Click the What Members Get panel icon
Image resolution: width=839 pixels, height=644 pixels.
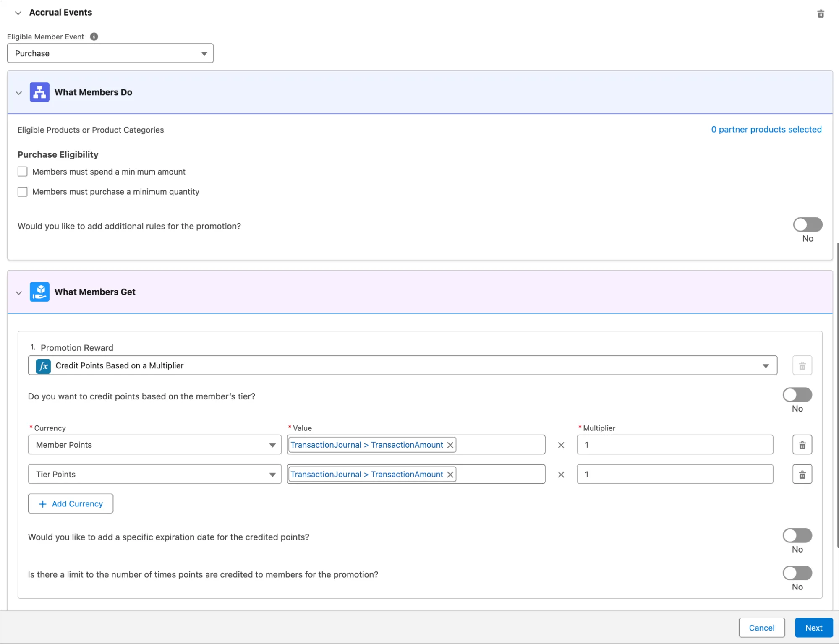tap(40, 292)
